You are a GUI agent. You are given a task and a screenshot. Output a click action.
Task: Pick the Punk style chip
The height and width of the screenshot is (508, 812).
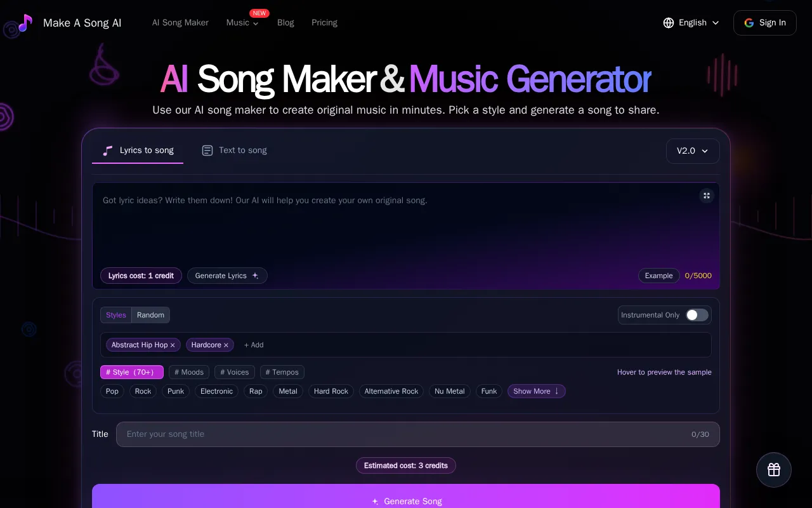pyautogui.click(x=176, y=391)
